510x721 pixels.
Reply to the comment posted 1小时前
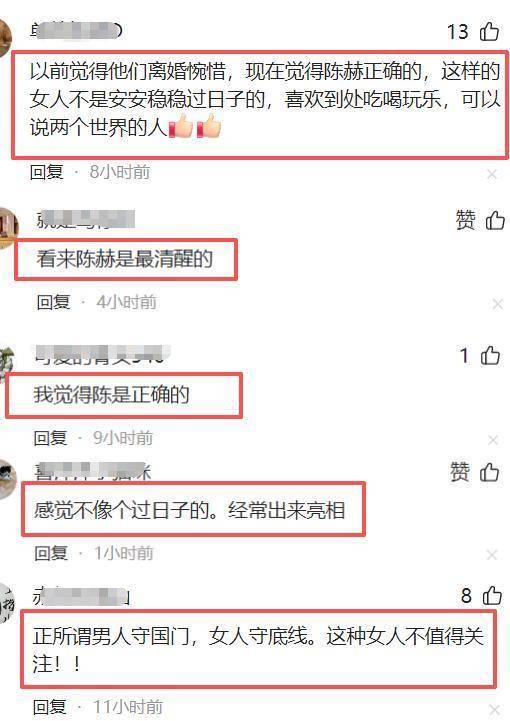51,553
